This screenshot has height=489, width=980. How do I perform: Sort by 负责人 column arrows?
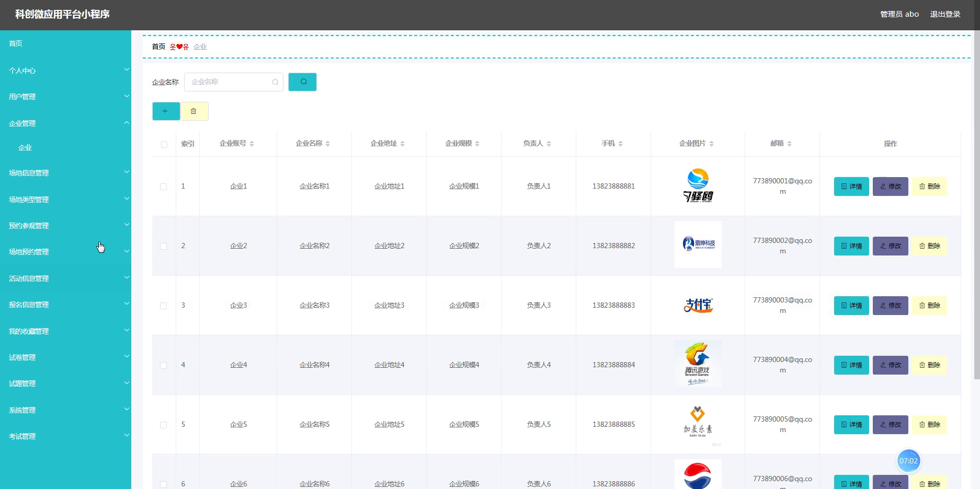(x=549, y=144)
